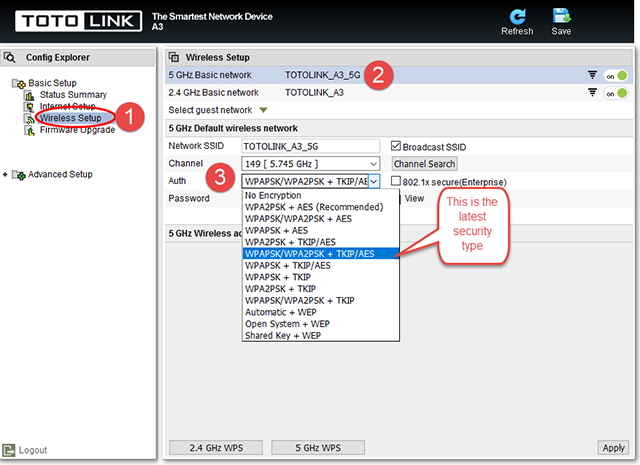This screenshot has height=465, width=640.
Task: Select Basic Setup tree label
Action: pos(52,83)
